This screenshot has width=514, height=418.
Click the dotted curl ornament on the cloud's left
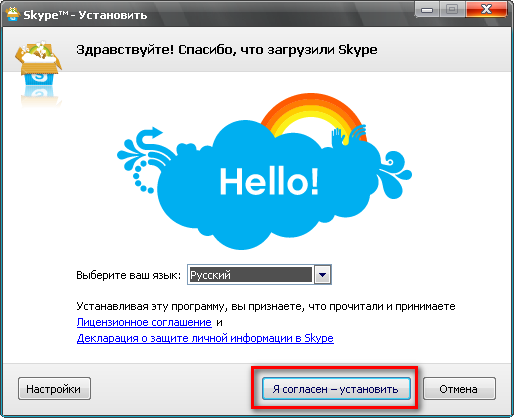point(143,177)
